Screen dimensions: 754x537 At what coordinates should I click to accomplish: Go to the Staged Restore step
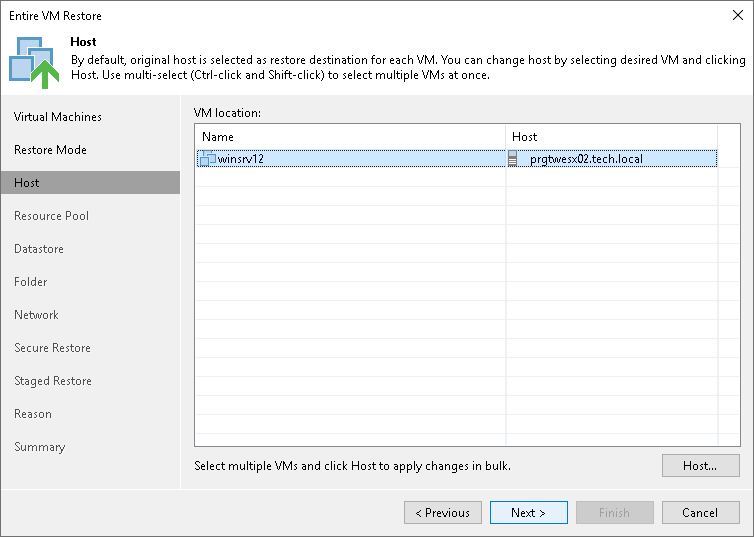click(53, 381)
